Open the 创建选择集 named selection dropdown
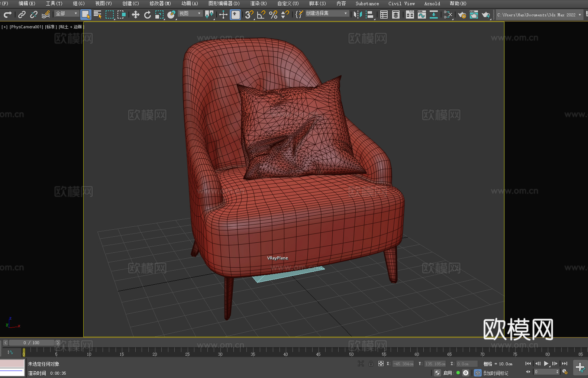 [x=327, y=13]
